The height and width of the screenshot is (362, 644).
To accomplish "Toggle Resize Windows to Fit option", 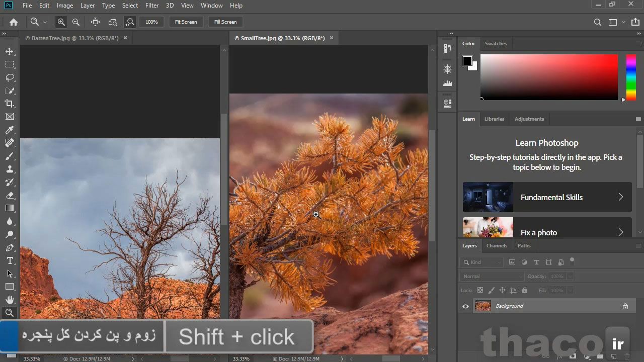I will [x=95, y=22].
